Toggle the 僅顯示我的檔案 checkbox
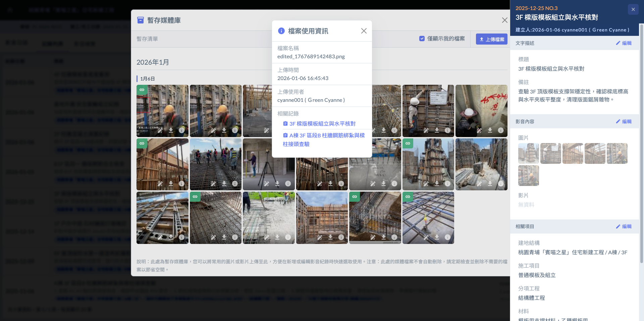The width and height of the screenshot is (644, 321). point(422,39)
